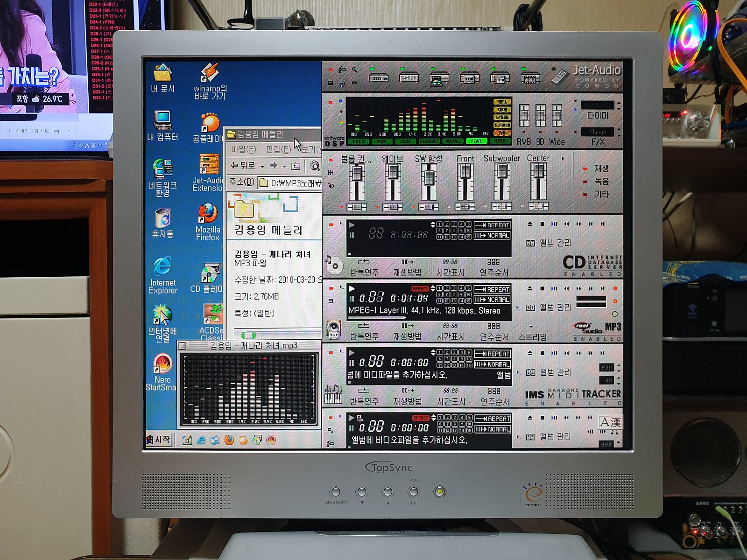Open the File (파일) menu in Explorer
Viewport: 747px width, 560px height.
click(243, 149)
